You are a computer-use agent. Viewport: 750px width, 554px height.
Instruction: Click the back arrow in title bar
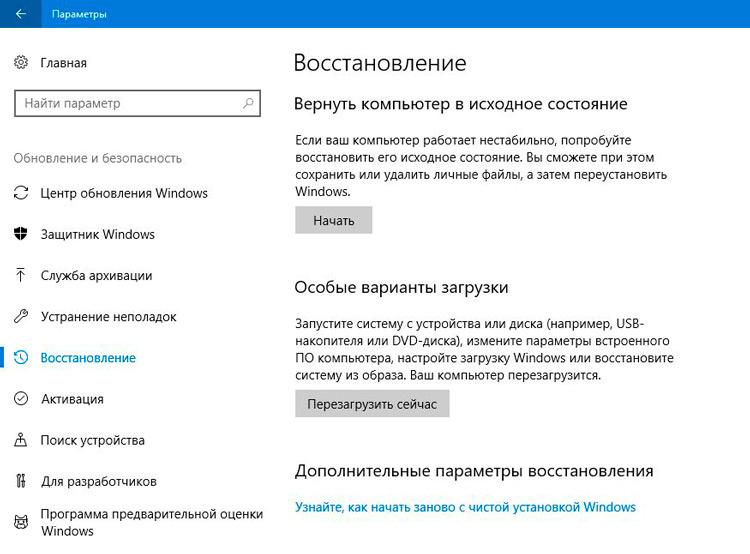(x=21, y=14)
